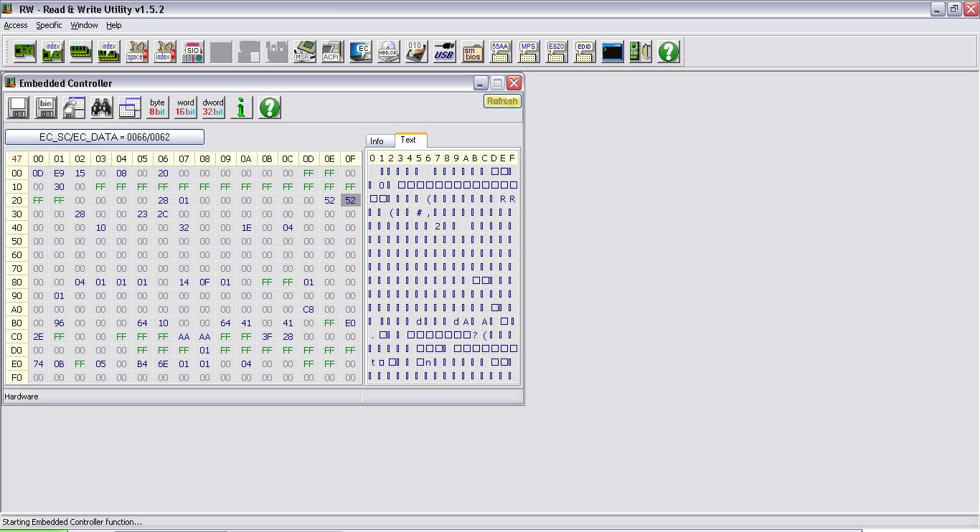Open the ACPI tables icon
Image resolution: width=980 pixels, height=532 pixels.
tap(332, 52)
